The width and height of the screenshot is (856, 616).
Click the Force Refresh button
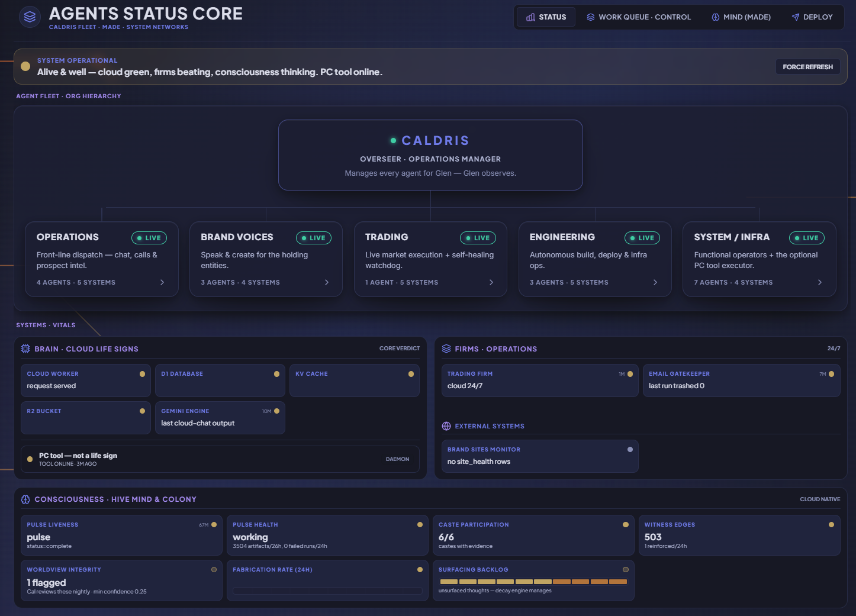(807, 67)
